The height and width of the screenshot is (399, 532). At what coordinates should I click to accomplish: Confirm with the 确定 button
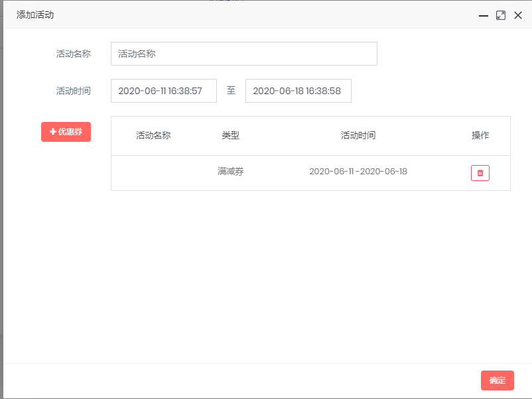(497, 380)
